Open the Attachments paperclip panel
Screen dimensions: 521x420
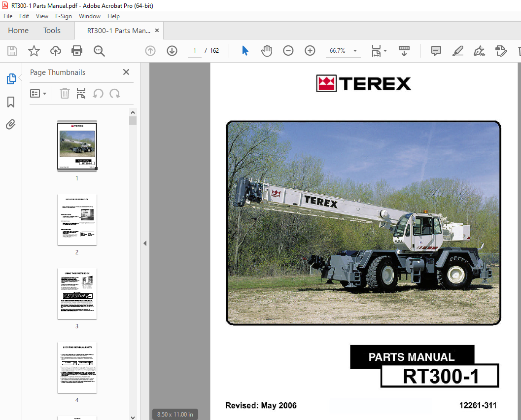tap(11, 125)
